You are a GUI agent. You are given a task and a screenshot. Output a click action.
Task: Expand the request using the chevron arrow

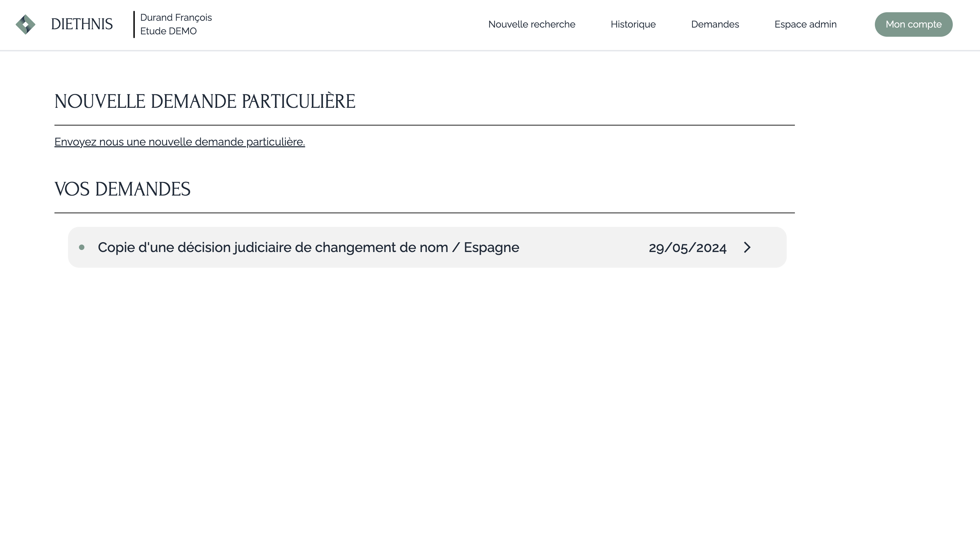pos(747,248)
